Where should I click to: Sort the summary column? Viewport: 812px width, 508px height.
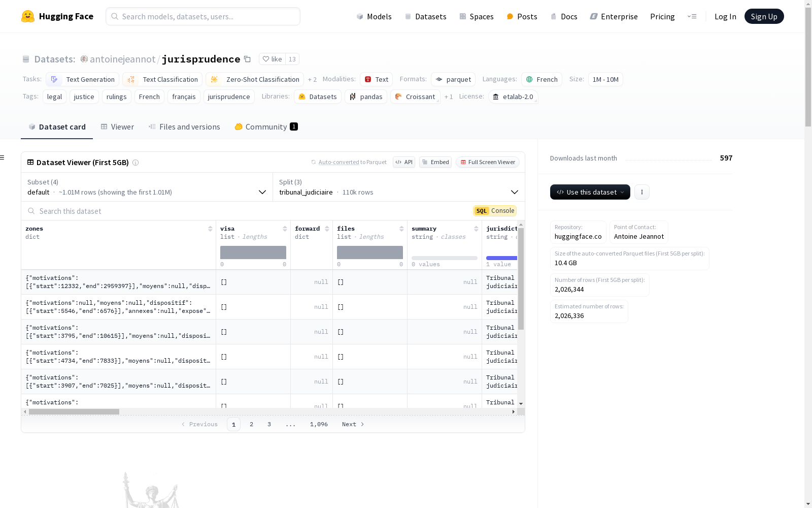coord(476,229)
